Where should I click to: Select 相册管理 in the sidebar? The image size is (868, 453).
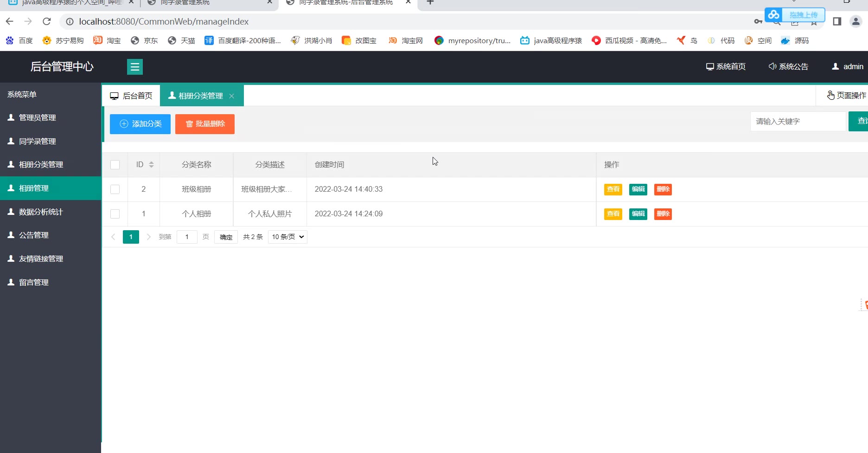pyautogui.click(x=51, y=188)
